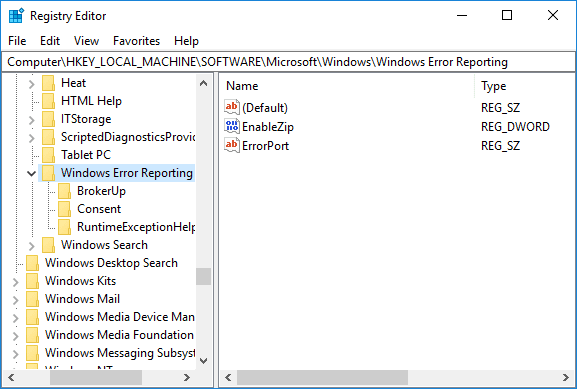Select the BrokerUp key label
This screenshot has height=389, width=577.
click(x=102, y=191)
